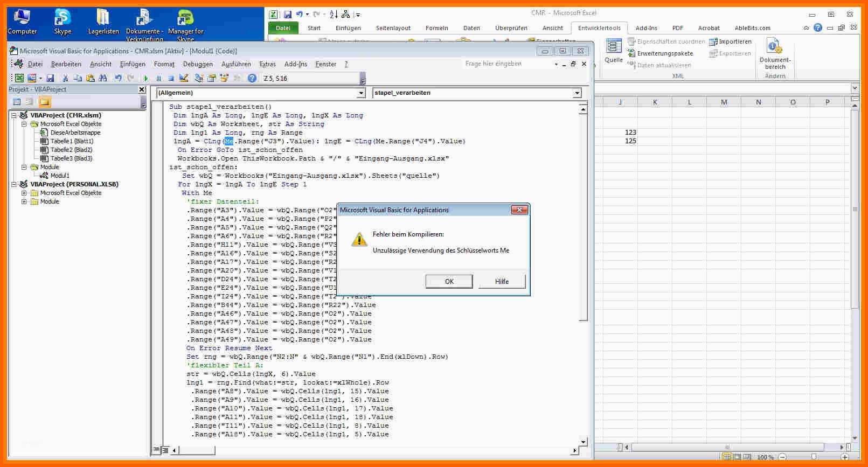Screen dimensions: 868x467
Task: Switch to View Object in Project pane
Action: (x=30, y=102)
